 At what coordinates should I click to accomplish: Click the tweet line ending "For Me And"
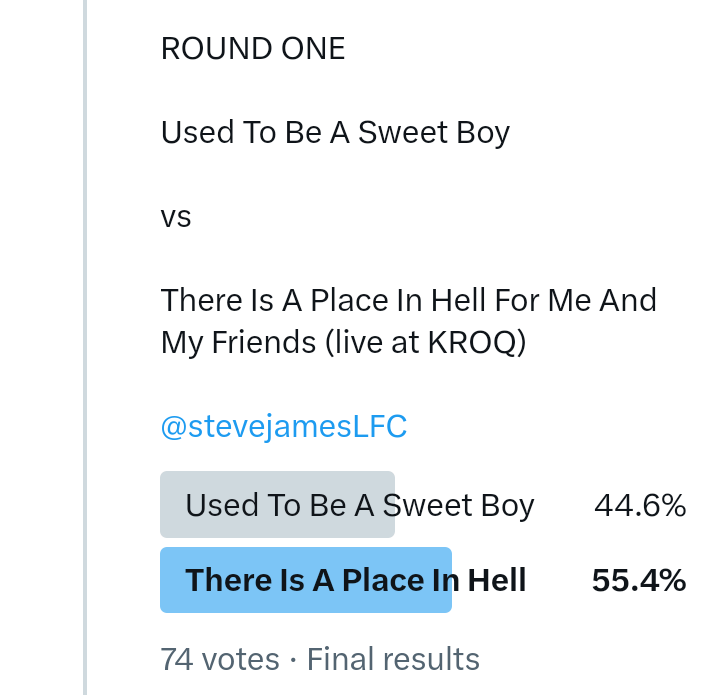(408, 300)
